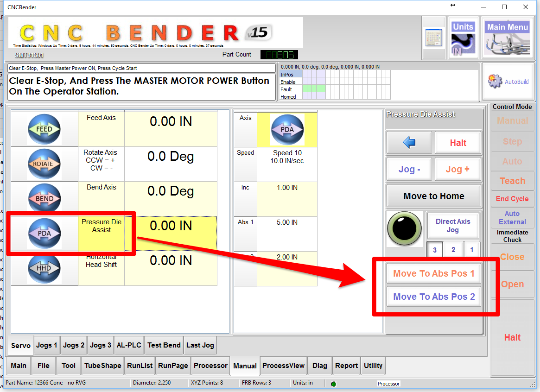Open the Jogs 2 tab
This screenshot has width=540, height=392.
[74, 345]
